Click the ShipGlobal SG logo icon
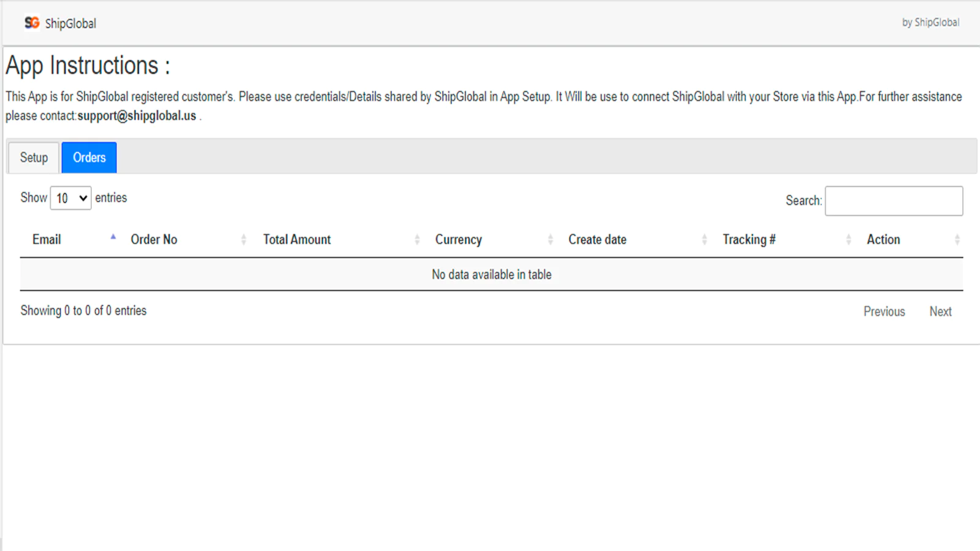This screenshot has width=980, height=551. (32, 23)
